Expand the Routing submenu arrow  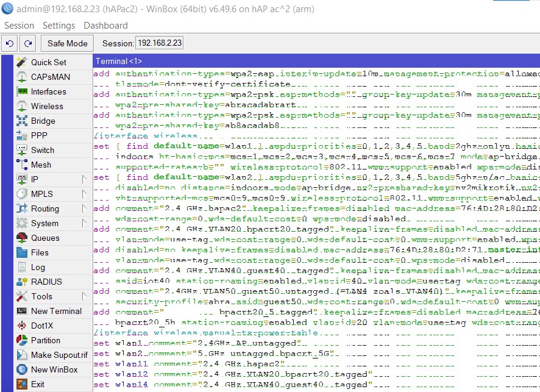(83, 208)
